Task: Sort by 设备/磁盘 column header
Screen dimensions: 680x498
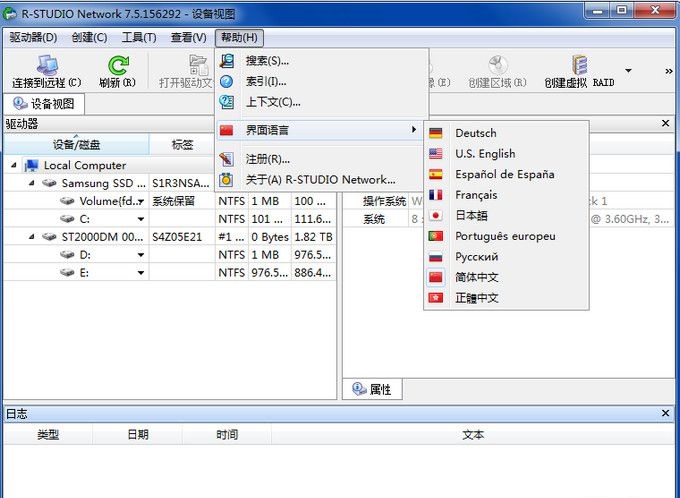Action: (x=76, y=144)
